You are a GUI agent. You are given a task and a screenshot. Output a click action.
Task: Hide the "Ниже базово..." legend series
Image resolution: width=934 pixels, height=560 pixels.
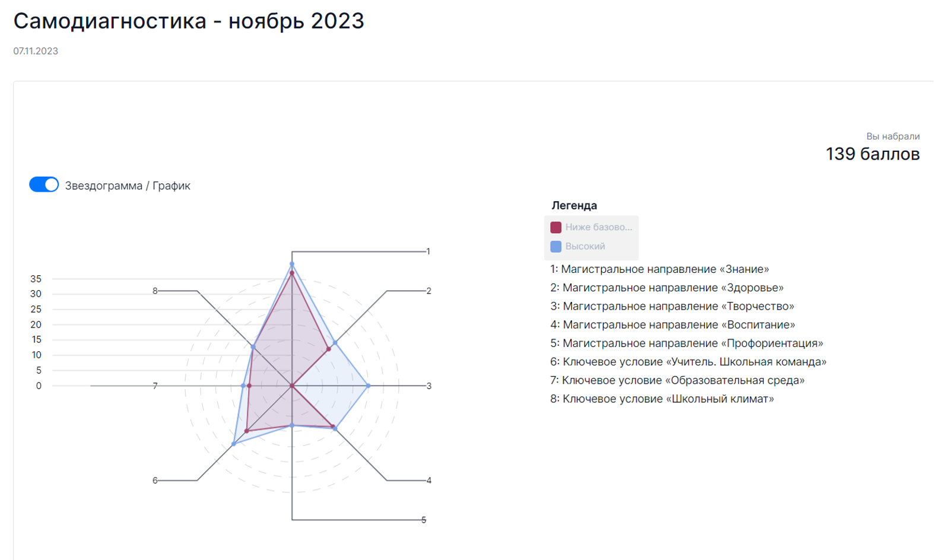[x=598, y=227]
